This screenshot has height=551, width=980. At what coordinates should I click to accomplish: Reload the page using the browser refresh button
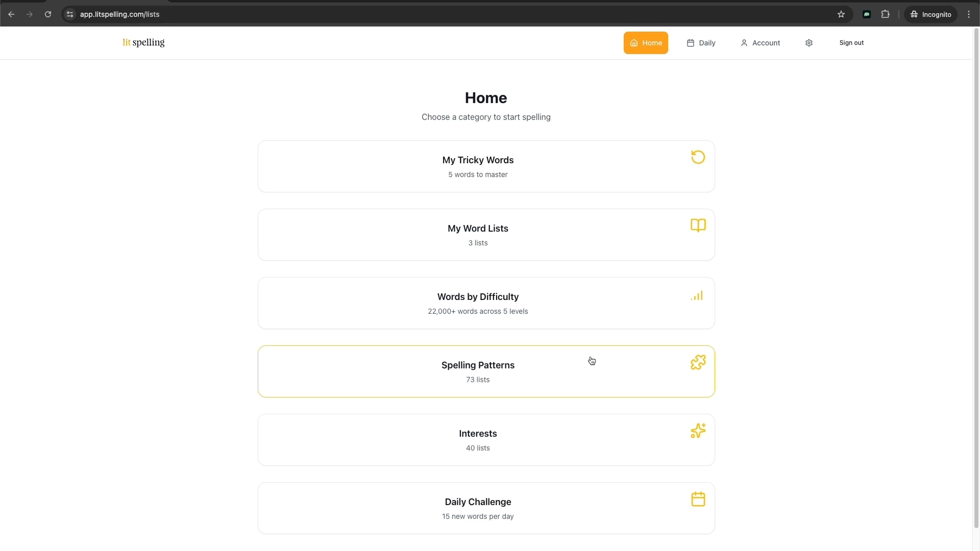[x=48, y=14]
